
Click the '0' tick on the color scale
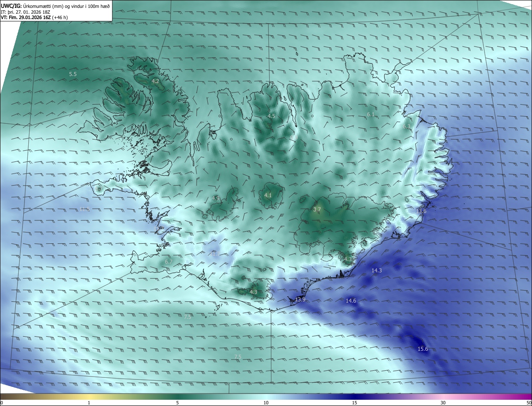(2, 403)
